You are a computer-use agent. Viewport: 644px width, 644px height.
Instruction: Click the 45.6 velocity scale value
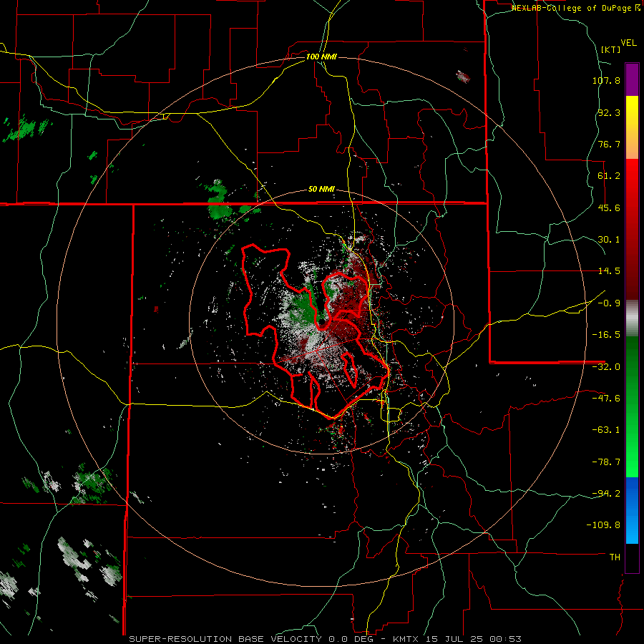[609, 208]
